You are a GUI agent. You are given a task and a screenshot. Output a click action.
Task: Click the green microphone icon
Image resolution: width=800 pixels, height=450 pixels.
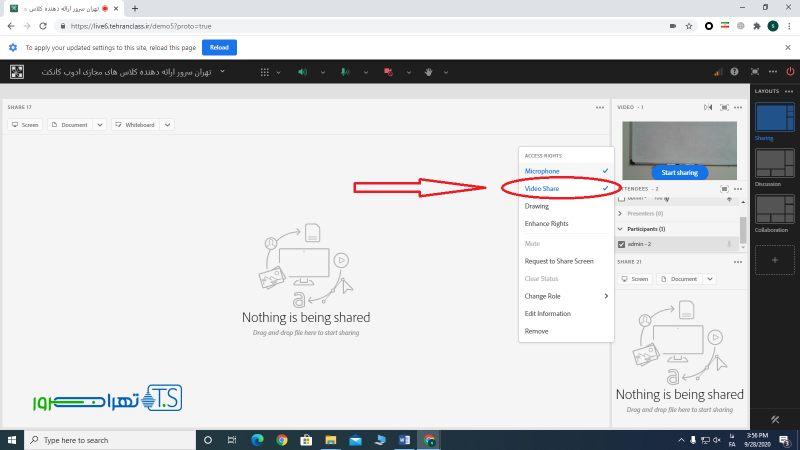coord(345,72)
